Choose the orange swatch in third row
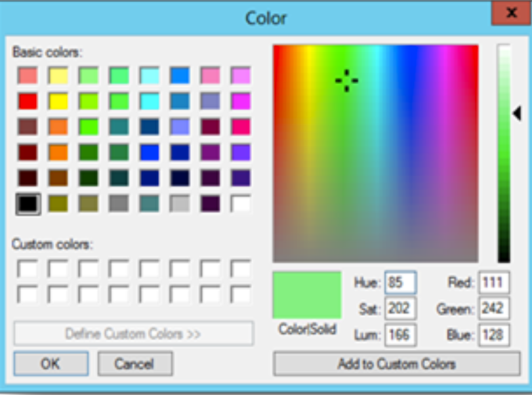 pos(58,127)
